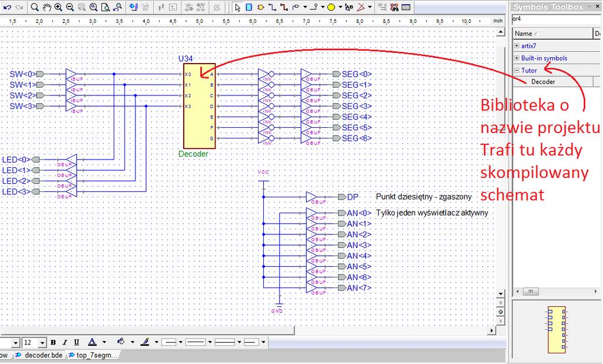Toggle Underline text formatting
The height and width of the screenshot is (364, 603).
click(77, 342)
